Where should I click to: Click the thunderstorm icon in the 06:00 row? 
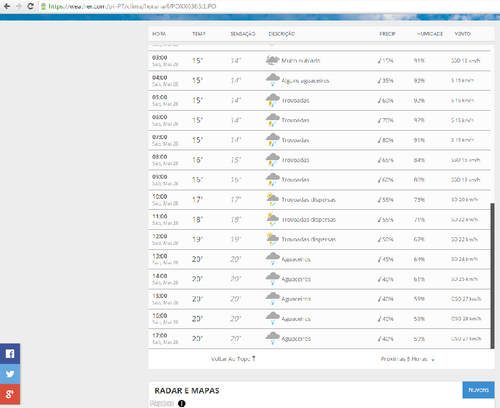coord(272,120)
